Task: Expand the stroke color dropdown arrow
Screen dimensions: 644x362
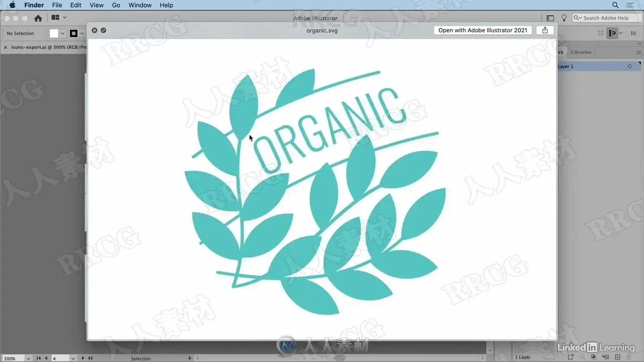Action: pos(82,34)
